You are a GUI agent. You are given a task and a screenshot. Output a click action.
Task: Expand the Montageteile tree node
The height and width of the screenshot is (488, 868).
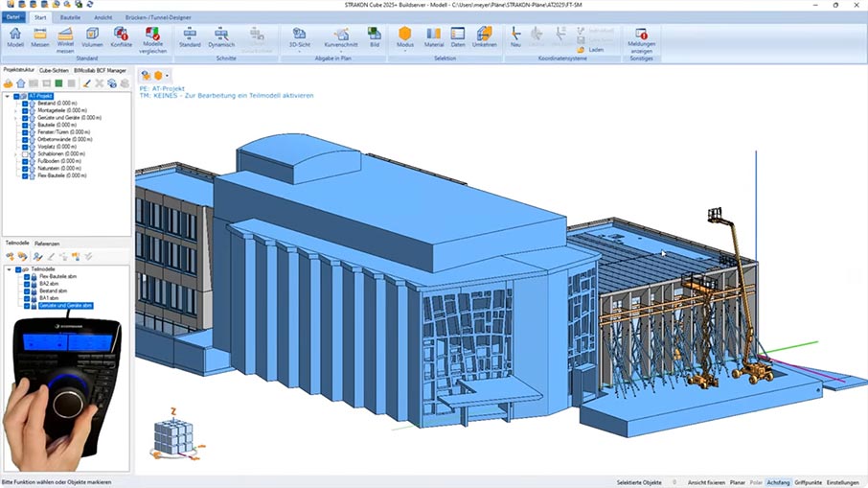tap(15, 111)
